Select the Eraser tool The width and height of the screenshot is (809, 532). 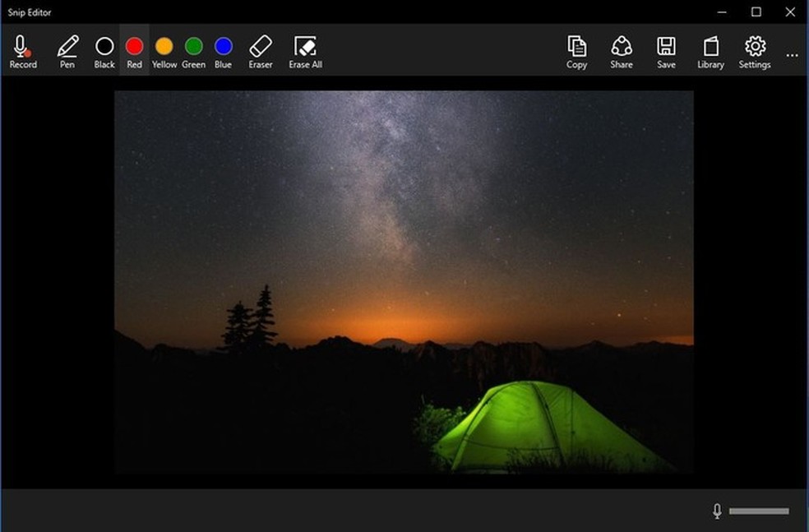(260, 51)
